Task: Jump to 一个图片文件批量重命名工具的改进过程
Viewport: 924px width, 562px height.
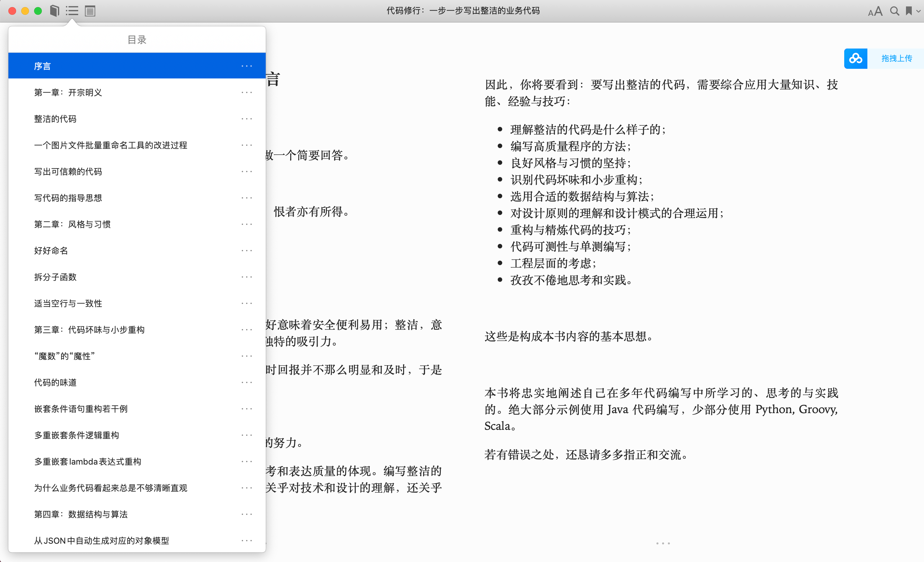Action: (x=137, y=145)
